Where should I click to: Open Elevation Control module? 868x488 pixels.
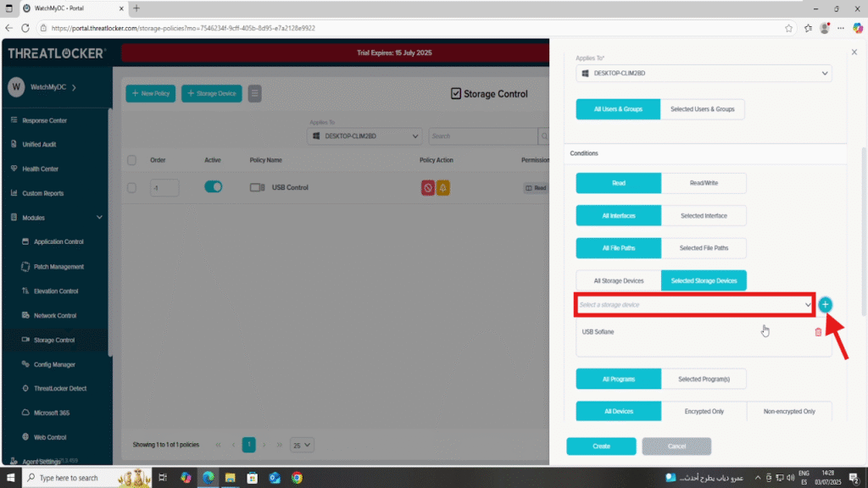tap(55, 291)
